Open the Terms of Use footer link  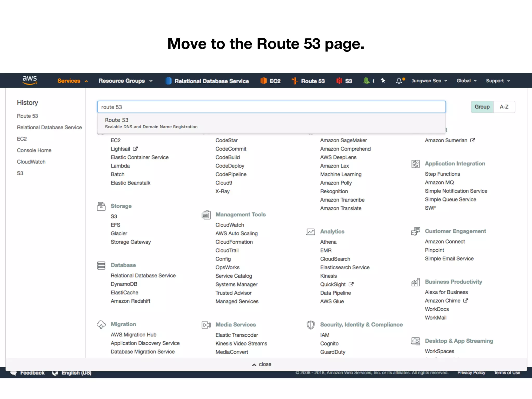(x=507, y=373)
